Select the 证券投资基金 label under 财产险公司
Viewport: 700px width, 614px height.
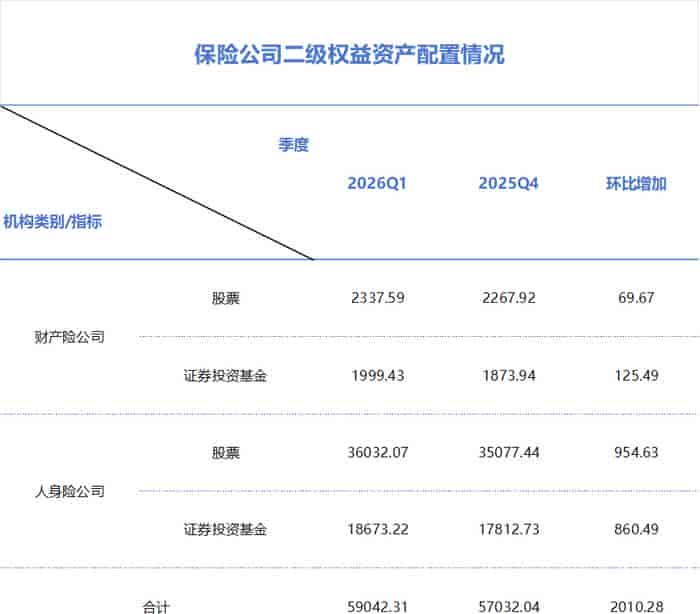click(225, 376)
